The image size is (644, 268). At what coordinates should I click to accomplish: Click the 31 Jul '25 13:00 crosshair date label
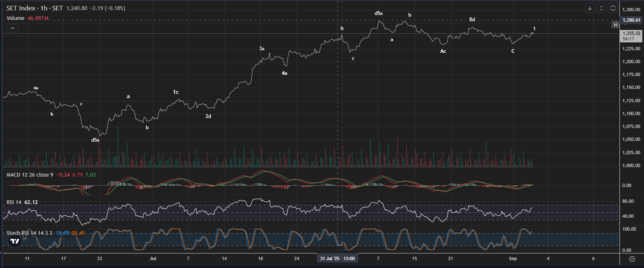337,258
